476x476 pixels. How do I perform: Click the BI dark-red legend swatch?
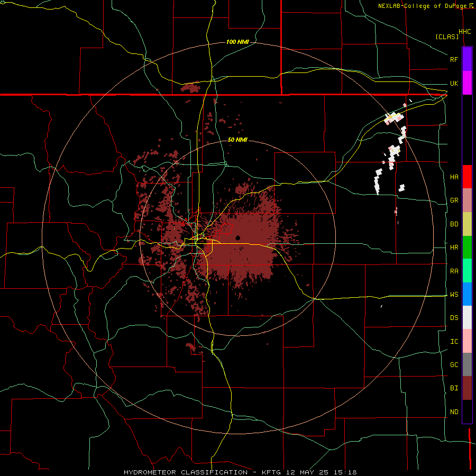pyautogui.click(x=467, y=388)
